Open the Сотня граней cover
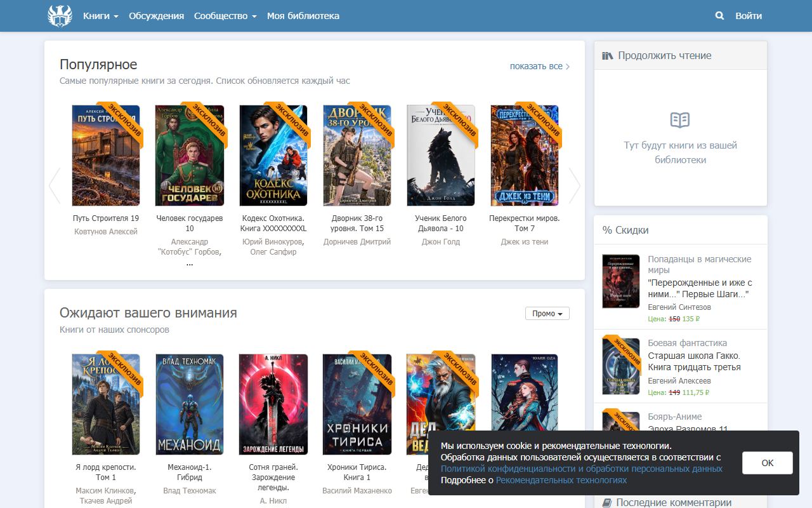The image size is (812, 508). coord(273,404)
